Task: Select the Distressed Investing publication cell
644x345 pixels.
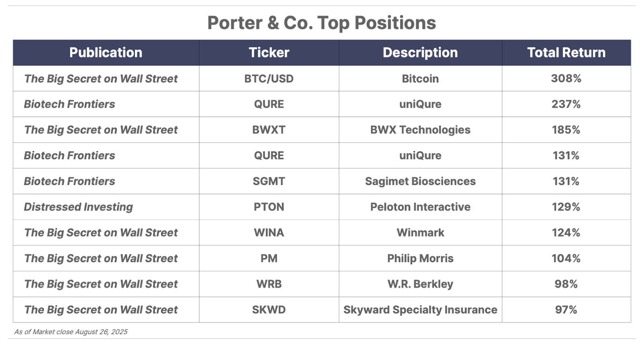Action: 106,207
